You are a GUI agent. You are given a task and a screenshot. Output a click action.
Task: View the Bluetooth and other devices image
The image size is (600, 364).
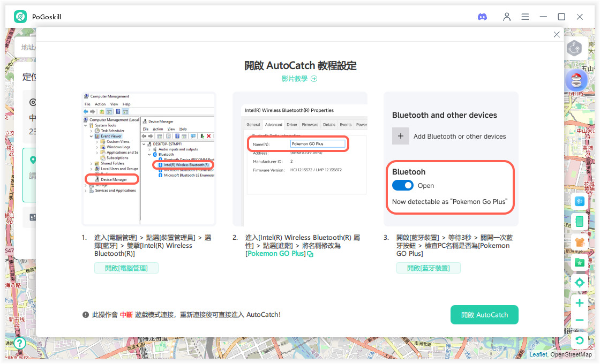[x=451, y=158]
